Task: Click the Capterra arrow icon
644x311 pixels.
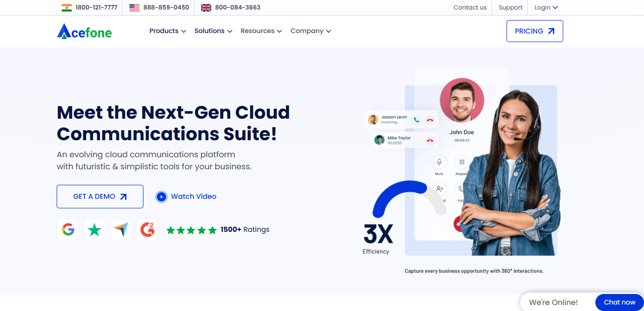Action: pos(121,230)
